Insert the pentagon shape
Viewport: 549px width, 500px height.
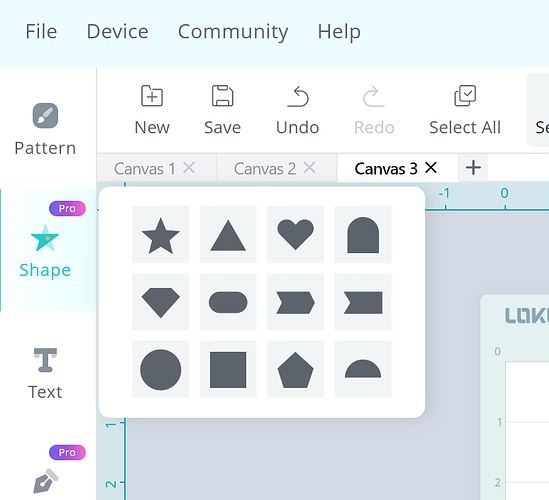[295, 369]
